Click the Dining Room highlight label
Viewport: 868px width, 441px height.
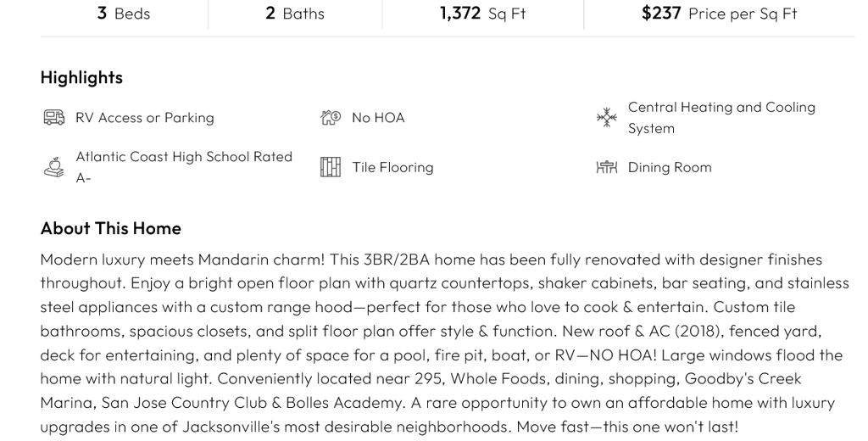tap(669, 167)
